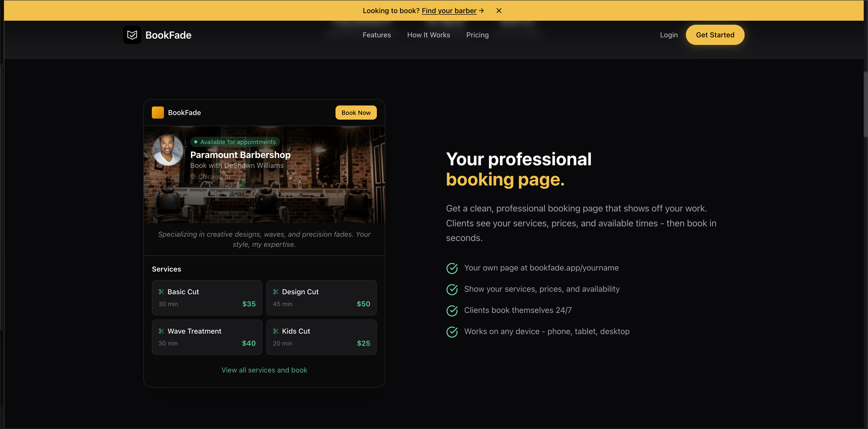Click checkmark icon beside 'Show your services'
This screenshot has height=429, width=868.
pos(452,289)
